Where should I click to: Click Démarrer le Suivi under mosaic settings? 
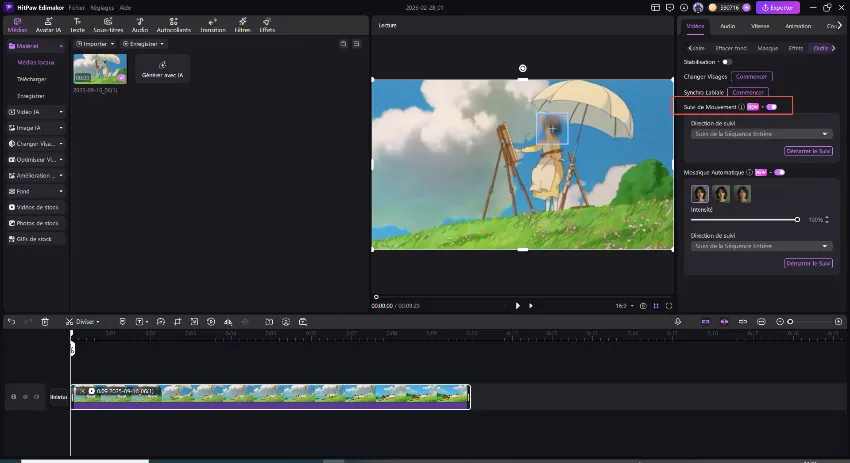(808, 263)
